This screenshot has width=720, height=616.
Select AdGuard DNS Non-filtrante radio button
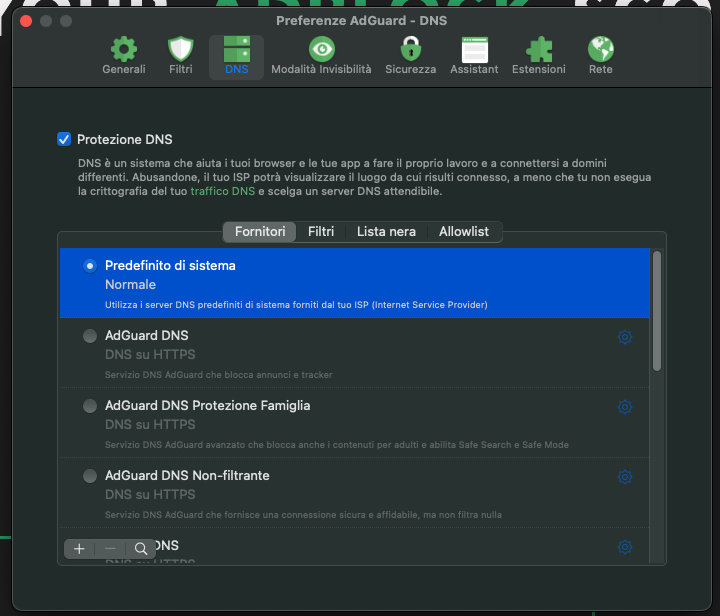(90, 476)
